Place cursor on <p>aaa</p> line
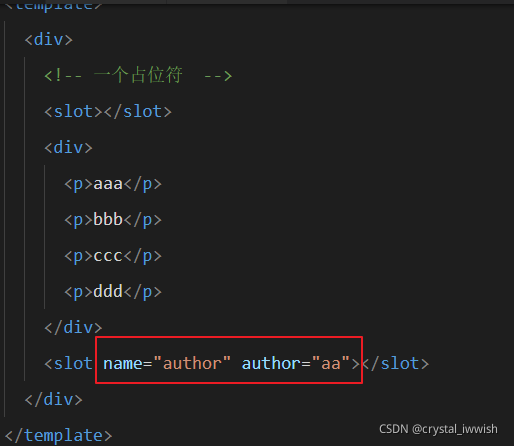 point(113,184)
